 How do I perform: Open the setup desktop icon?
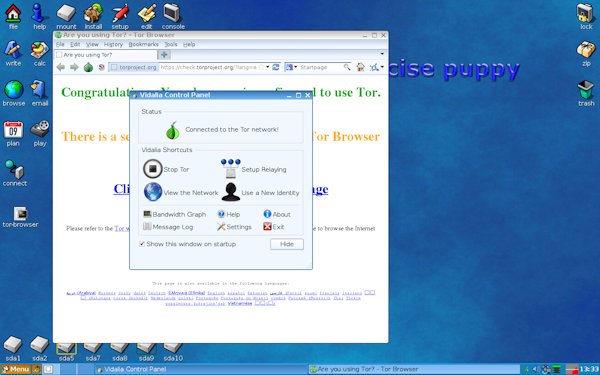click(120, 16)
